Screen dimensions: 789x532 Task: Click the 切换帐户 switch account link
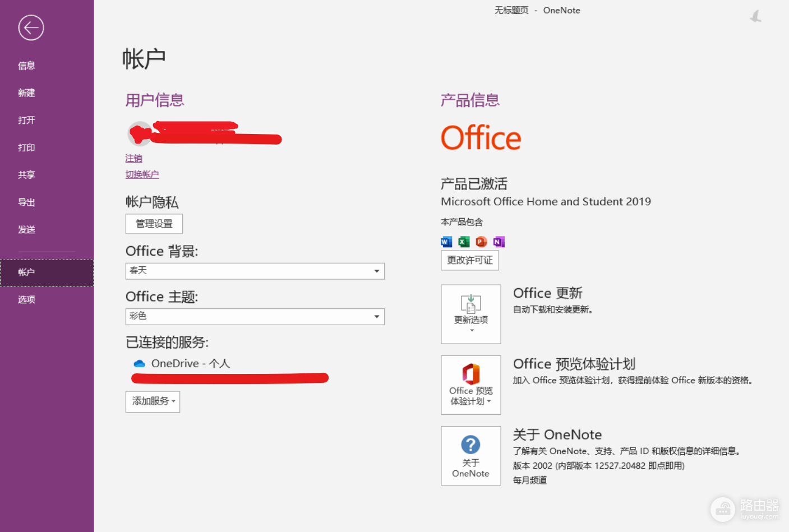[142, 174]
